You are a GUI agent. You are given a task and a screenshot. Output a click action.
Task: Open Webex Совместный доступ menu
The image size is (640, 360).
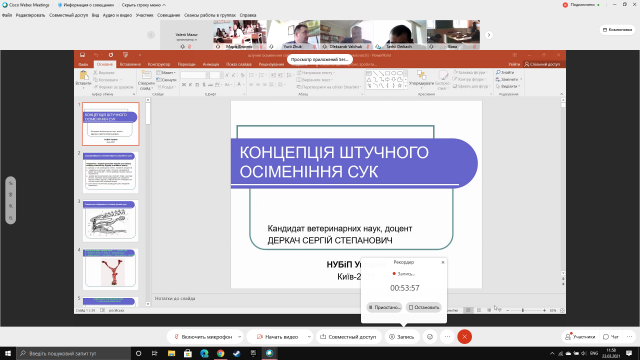tap(69, 15)
